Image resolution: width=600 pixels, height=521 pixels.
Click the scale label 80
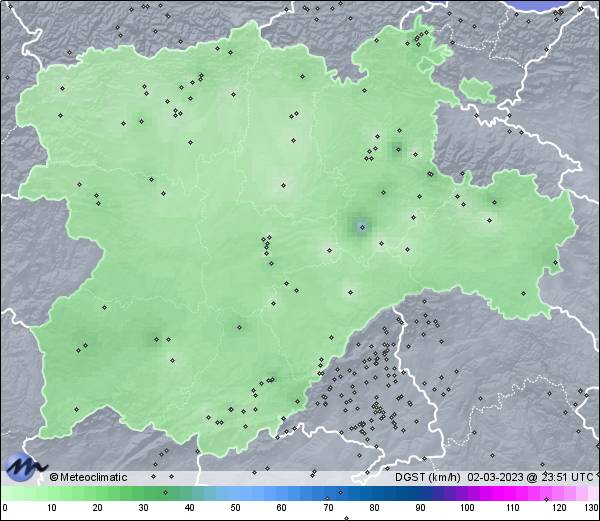374,508
